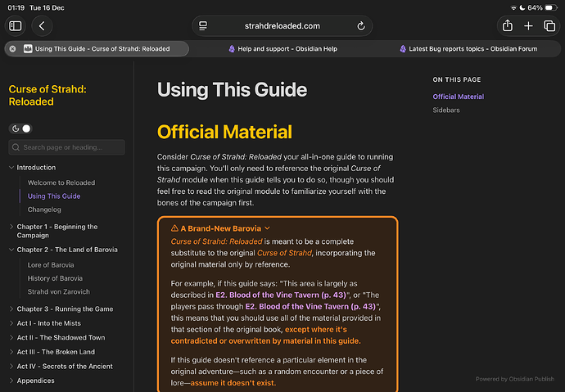Expand Act I - Into the Mists
Viewport: 565px width, 392px height.
11,323
